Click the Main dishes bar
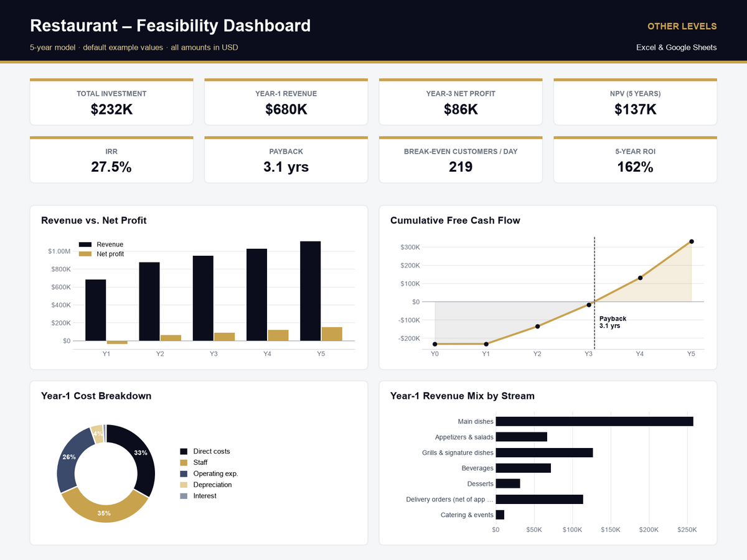Screen dimensions: 747x560 coord(594,421)
